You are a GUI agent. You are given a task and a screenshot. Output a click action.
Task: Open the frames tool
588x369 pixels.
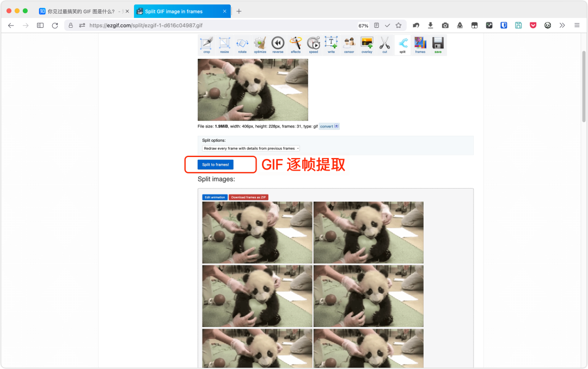click(420, 45)
